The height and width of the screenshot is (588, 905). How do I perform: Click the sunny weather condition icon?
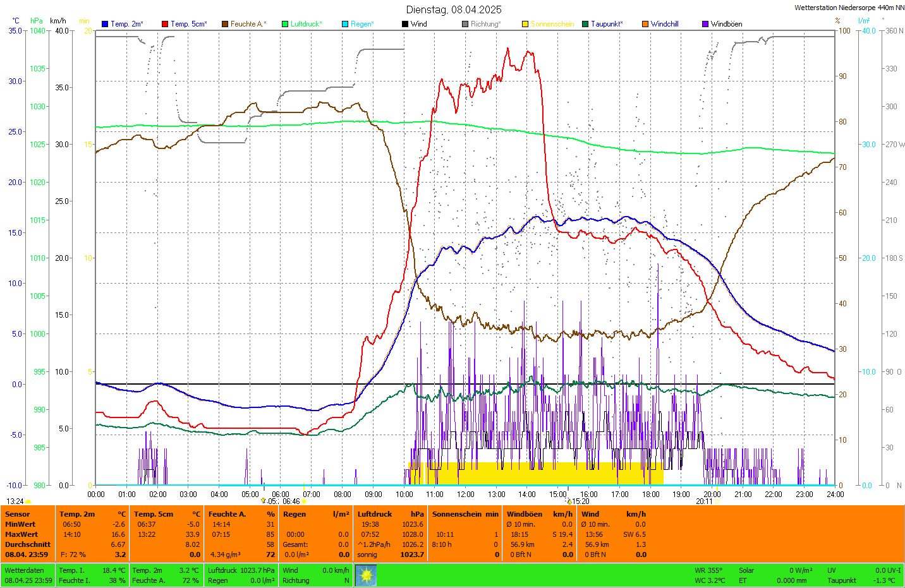366,575
